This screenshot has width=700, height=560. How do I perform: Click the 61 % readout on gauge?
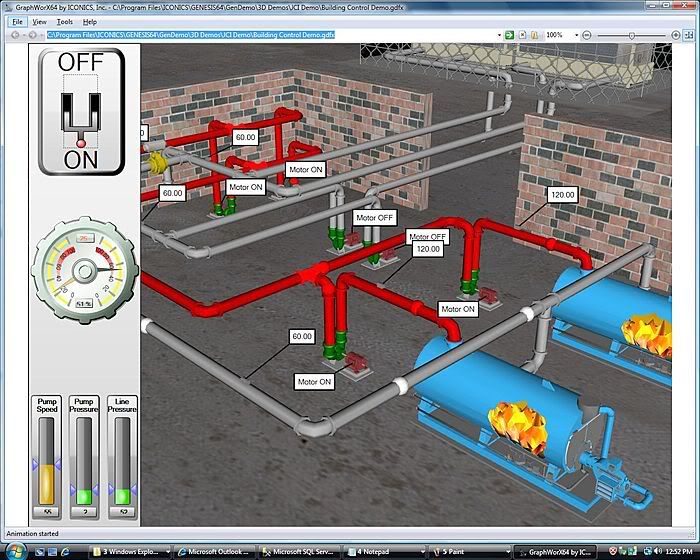click(83, 304)
